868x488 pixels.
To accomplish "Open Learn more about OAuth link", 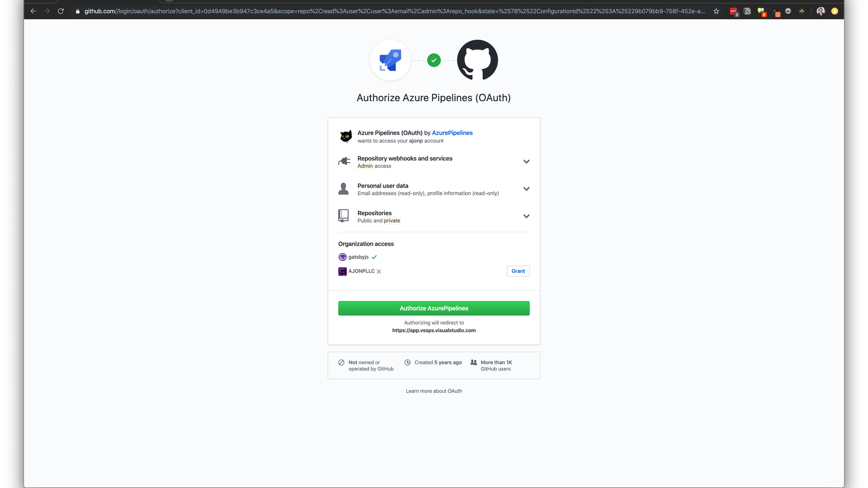I will (434, 391).
